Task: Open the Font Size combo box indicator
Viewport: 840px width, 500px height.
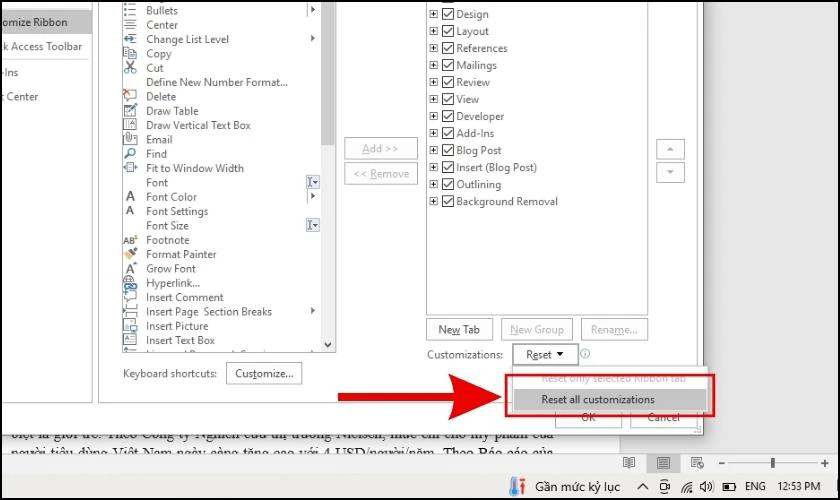Action: pos(313,225)
